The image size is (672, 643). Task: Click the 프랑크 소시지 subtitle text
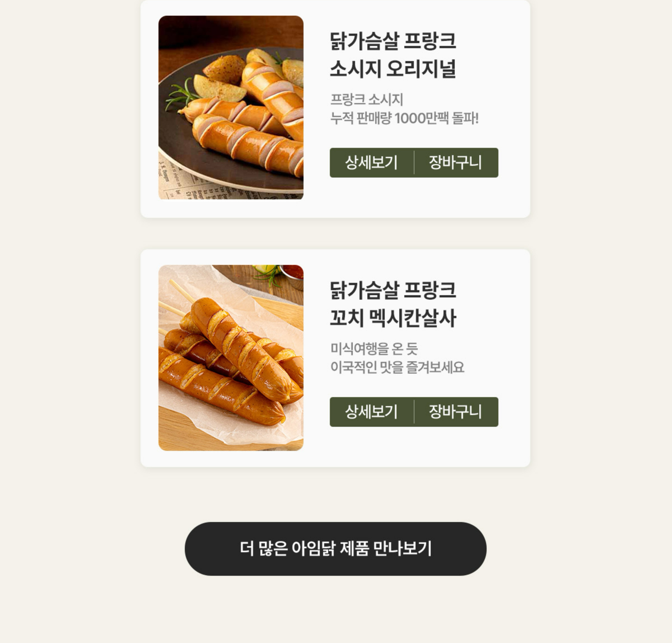(367, 100)
